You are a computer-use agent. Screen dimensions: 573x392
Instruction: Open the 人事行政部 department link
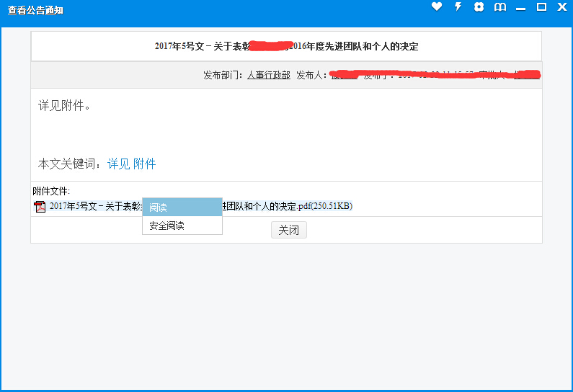click(269, 75)
